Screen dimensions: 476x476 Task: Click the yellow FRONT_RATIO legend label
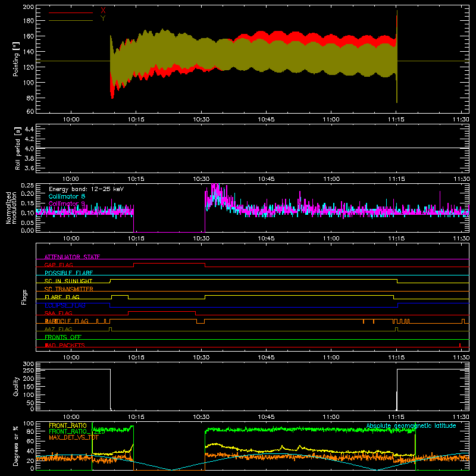click(68, 425)
